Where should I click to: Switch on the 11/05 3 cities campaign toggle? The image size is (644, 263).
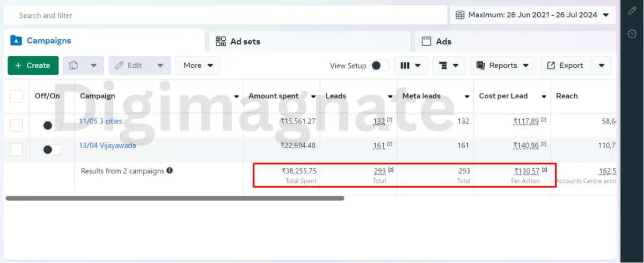coord(52,125)
